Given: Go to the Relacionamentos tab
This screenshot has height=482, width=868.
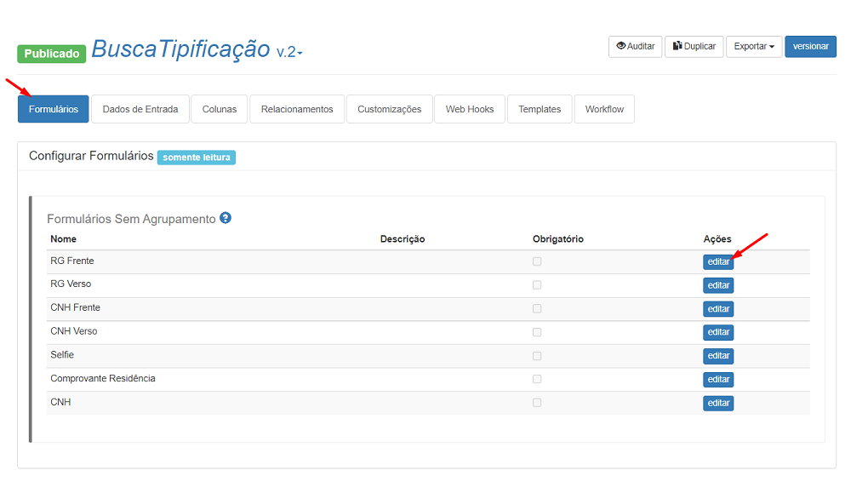Looking at the screenshot, I should (297, 109).
